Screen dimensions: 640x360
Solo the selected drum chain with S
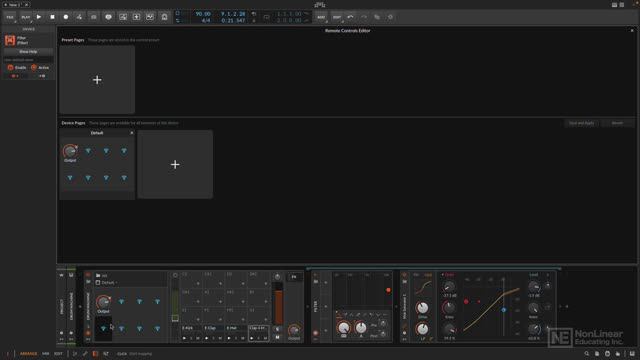tap(278, 329)
